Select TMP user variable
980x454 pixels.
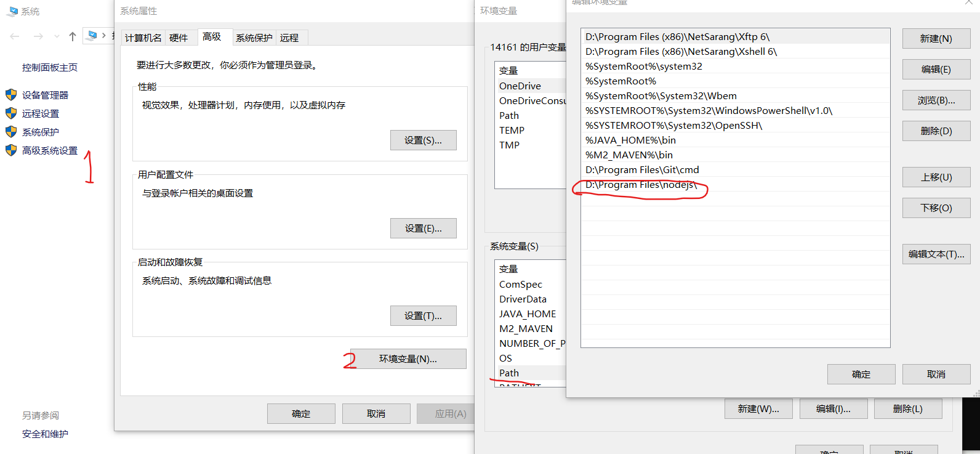531,145
